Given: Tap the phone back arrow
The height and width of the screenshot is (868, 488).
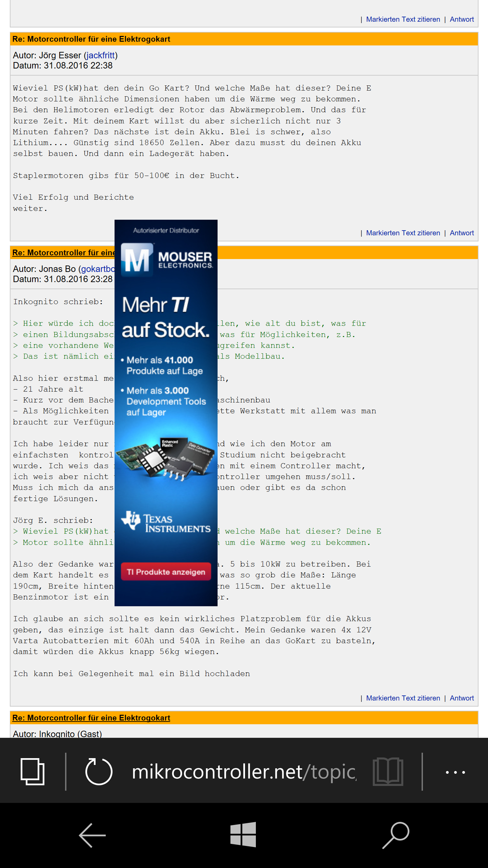Looking at the screenshot, I should 92,835.
